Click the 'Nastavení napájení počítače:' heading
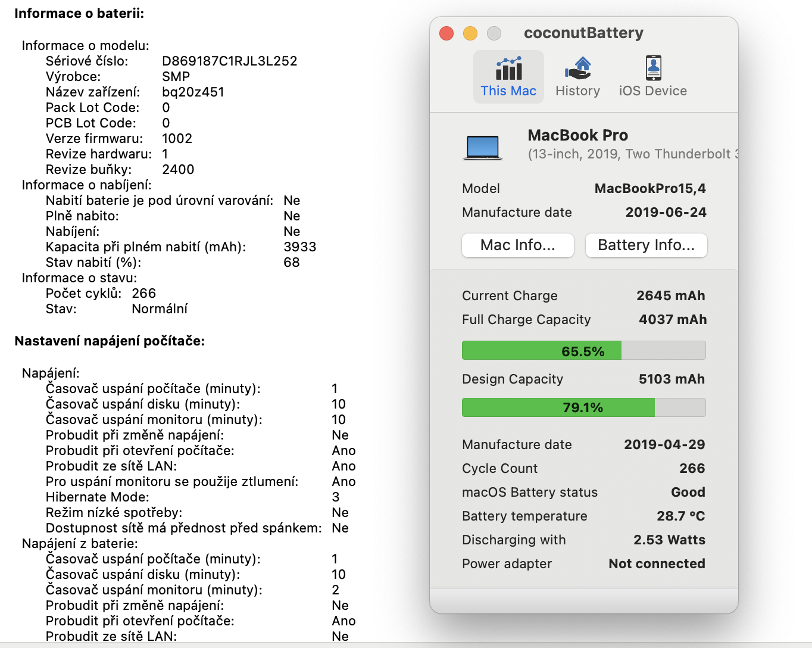The height and width of the screenshot is (648, 812). (x=110, y=341)
